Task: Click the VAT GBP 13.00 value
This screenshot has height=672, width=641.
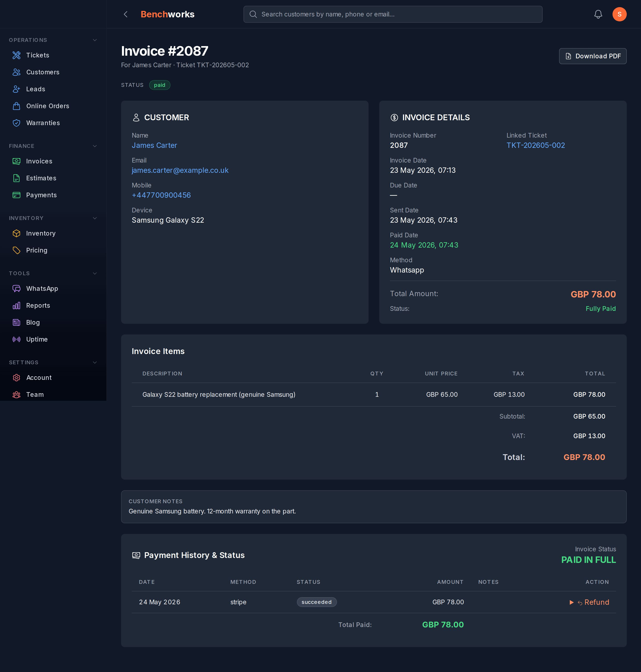Action: point(589,436)
